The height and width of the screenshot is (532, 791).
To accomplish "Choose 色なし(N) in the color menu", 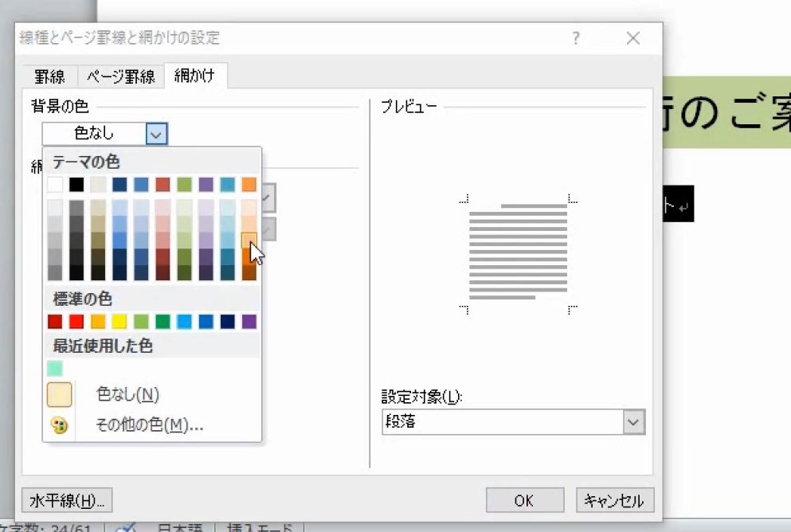I will point(127,394).
